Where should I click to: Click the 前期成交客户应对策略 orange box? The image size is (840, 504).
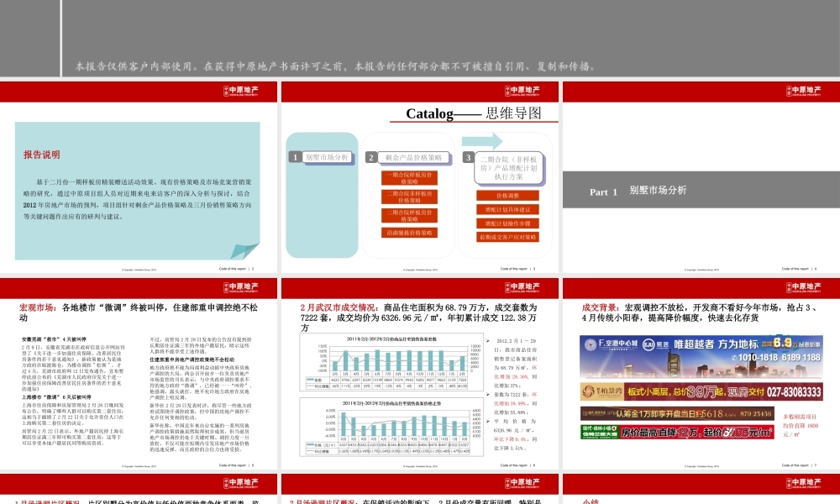507,237
